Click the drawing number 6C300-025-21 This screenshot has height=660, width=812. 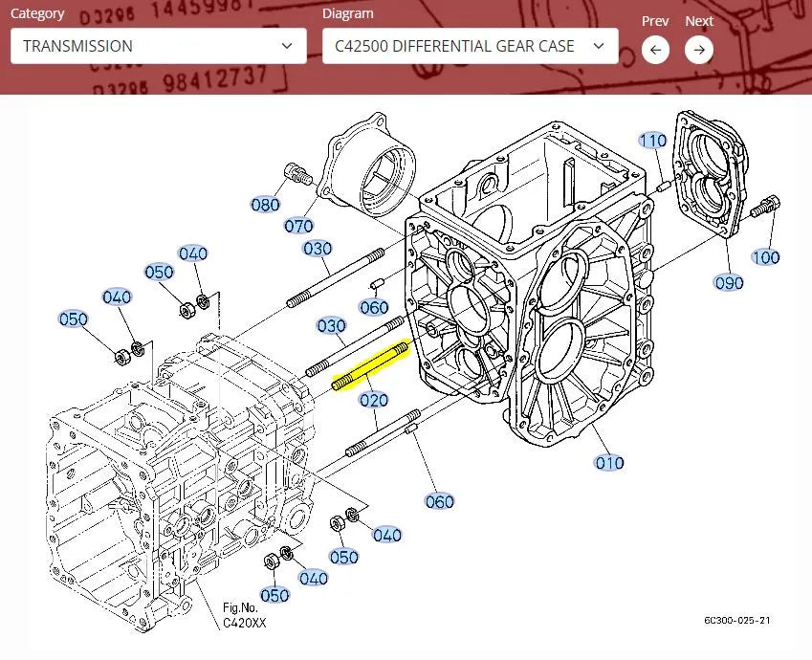[736, 620]
